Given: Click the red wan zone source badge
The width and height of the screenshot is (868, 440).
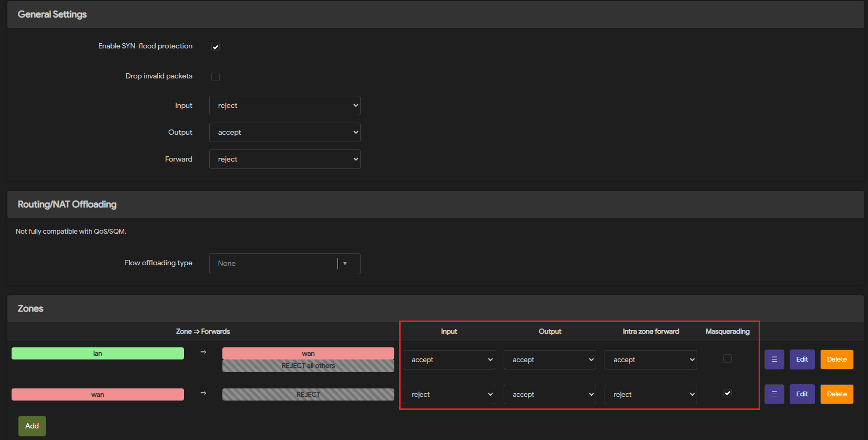Looking at the screenshot, I should click(x=98, y=394).
